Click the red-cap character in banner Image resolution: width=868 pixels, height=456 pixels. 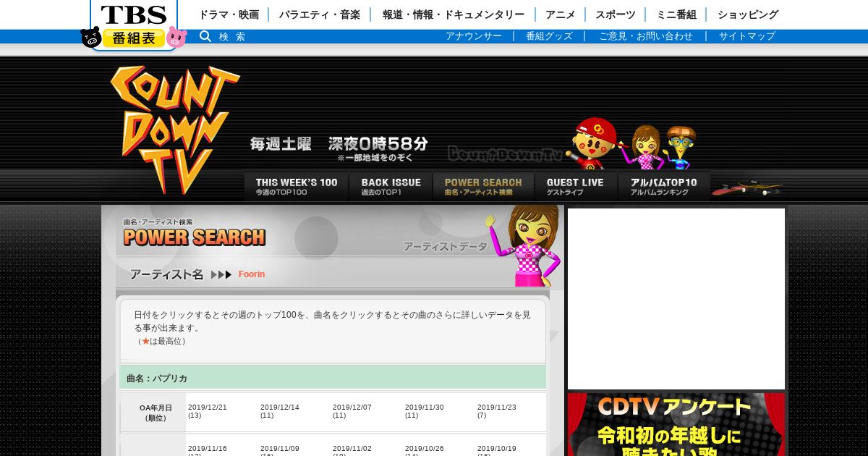[x=594, y=142]
